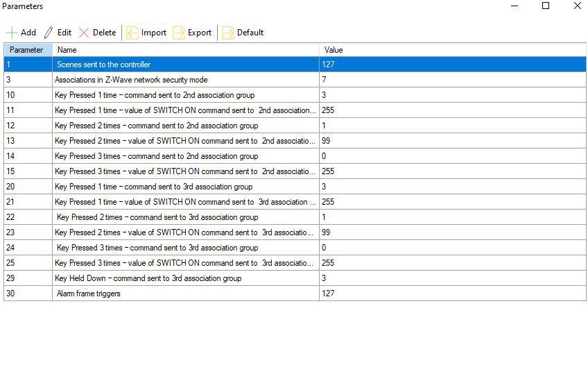Select 'Alarm frame triggers' row

(x=295, y=294)
